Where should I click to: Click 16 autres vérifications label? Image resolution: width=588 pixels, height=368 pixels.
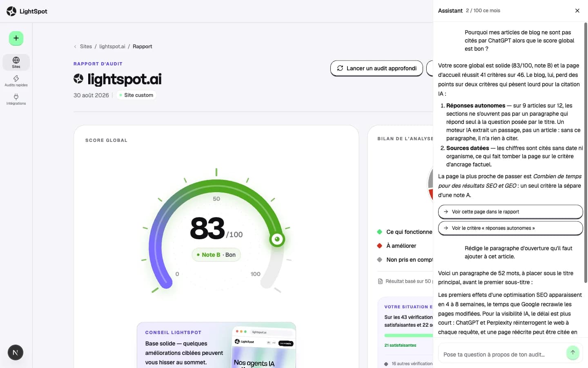pyautogui.click(x=408, y=364)
